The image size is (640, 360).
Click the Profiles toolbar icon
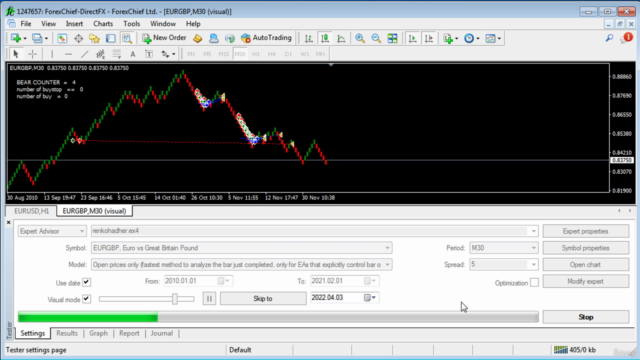37,38
